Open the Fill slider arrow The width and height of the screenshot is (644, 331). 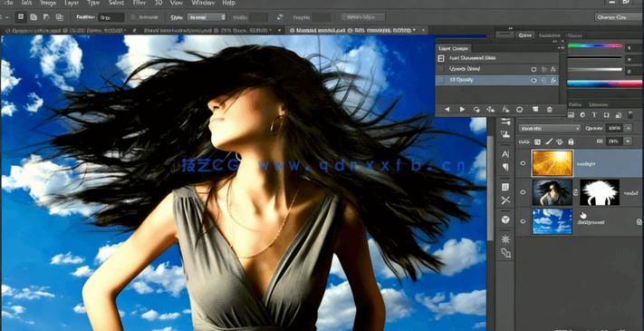pyautogui.click(x=628, y=141)
